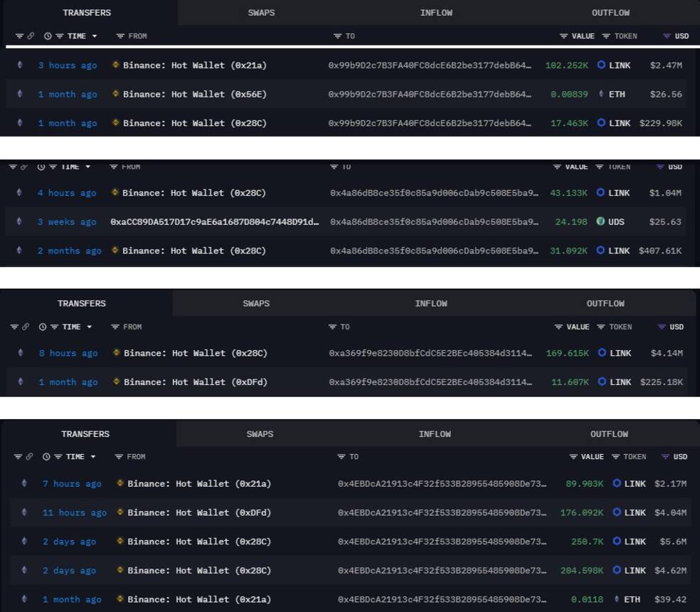Click the Ethereum chain icon on the 3 weeks ago row
The image size is (700, 612).
18,221
